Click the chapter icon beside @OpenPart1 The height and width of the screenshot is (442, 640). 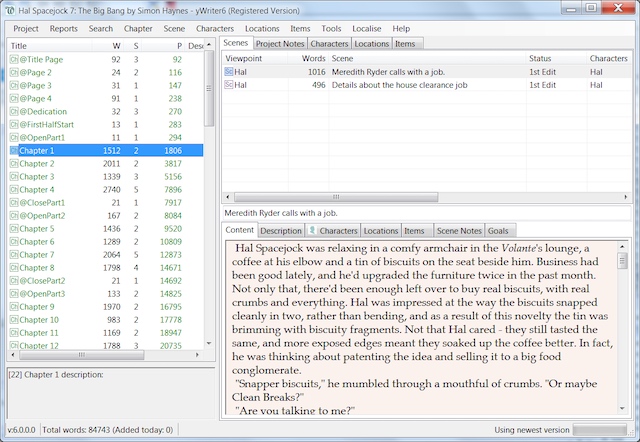pyautogui.click(x=14, y=138)
